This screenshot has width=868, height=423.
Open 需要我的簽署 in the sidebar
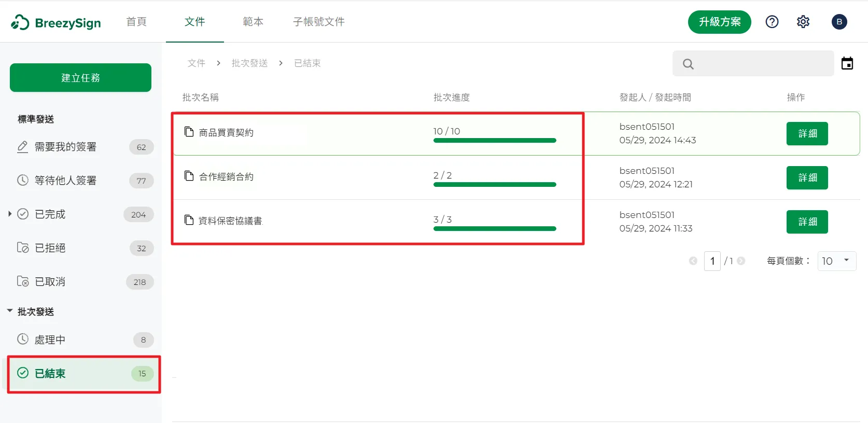tap(65, 147)
